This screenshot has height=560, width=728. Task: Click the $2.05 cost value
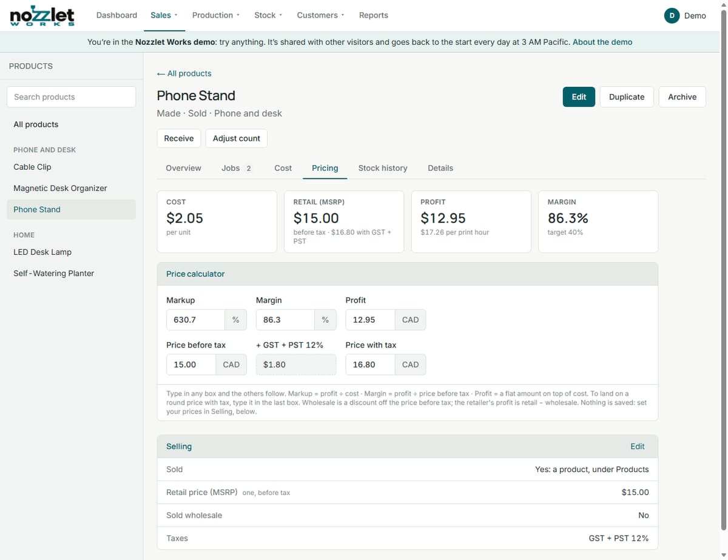click(184, 218)
